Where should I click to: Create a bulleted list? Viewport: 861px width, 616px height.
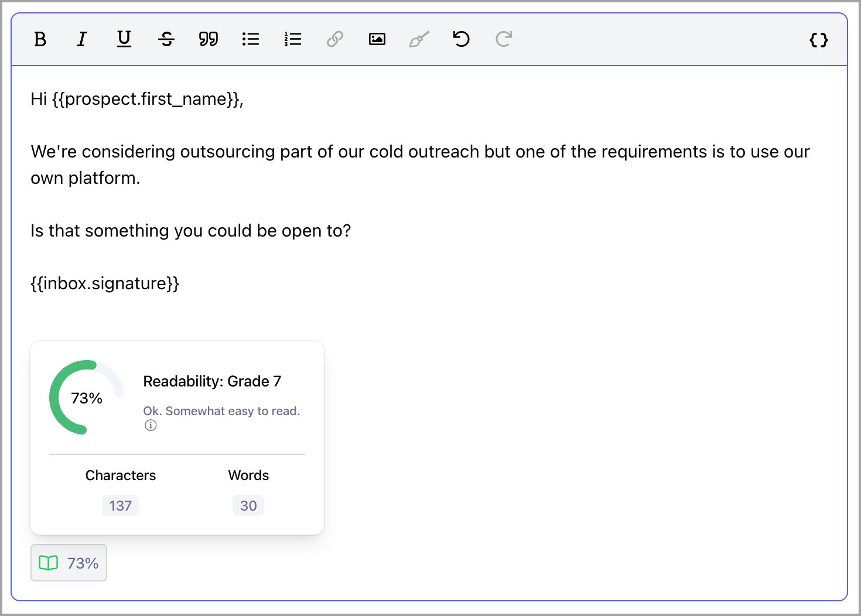click(251, 39)
